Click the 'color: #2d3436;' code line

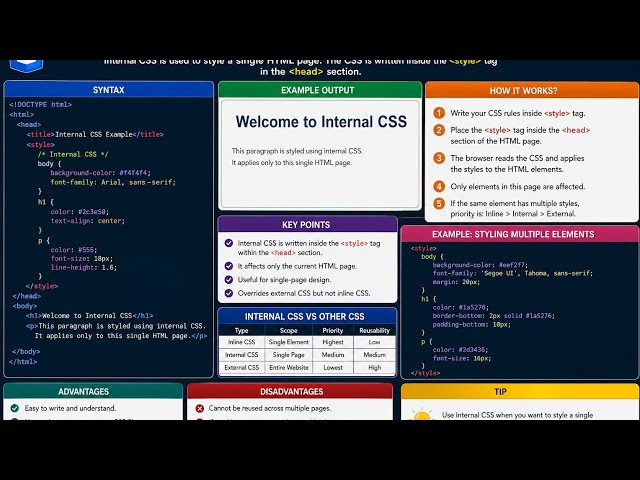[460, 350]
